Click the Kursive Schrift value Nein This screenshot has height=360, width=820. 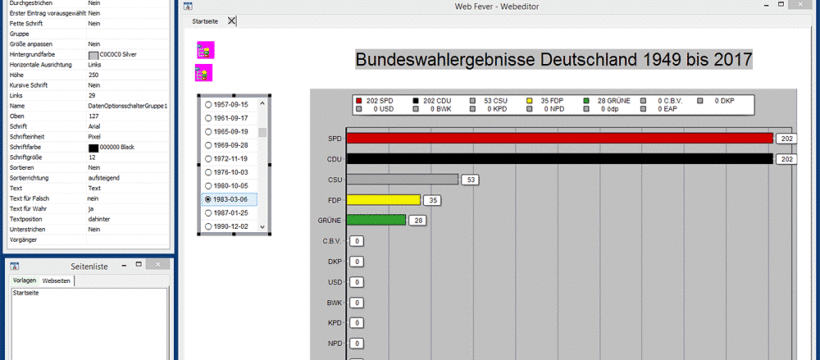(x=94, y=85)
